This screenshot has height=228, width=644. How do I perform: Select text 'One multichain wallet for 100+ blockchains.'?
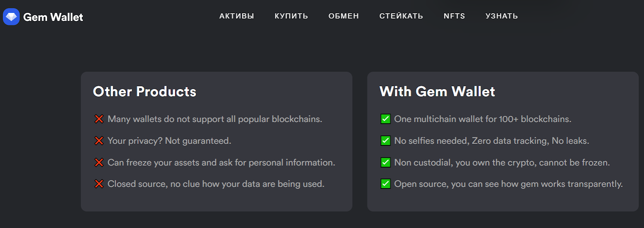(x=483, y=119)
